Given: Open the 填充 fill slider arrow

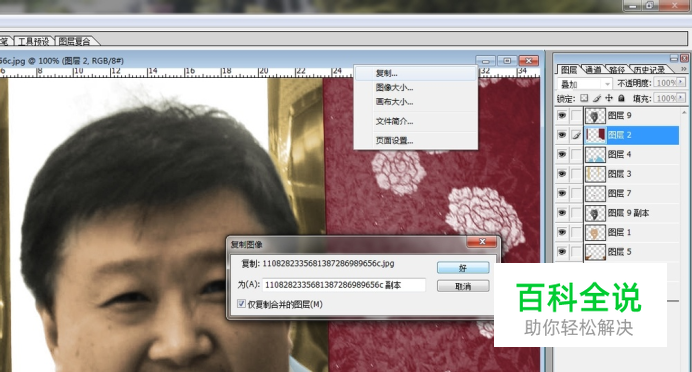Looking at the screenshot, I should pos(681,98).
